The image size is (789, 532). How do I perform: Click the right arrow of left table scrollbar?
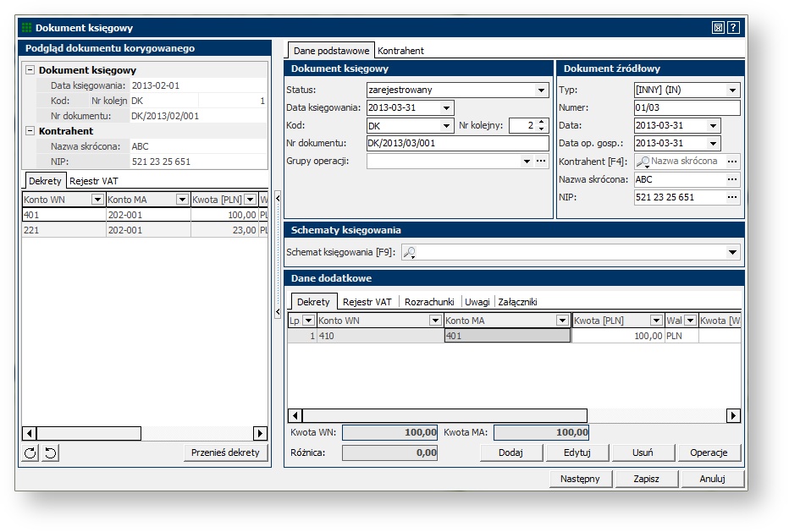(260, 433)
